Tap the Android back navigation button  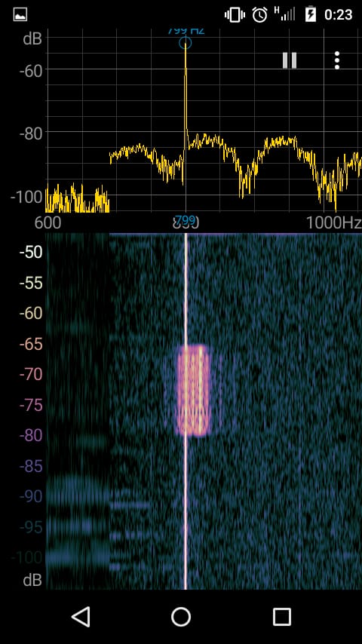(x=81, y=617)
